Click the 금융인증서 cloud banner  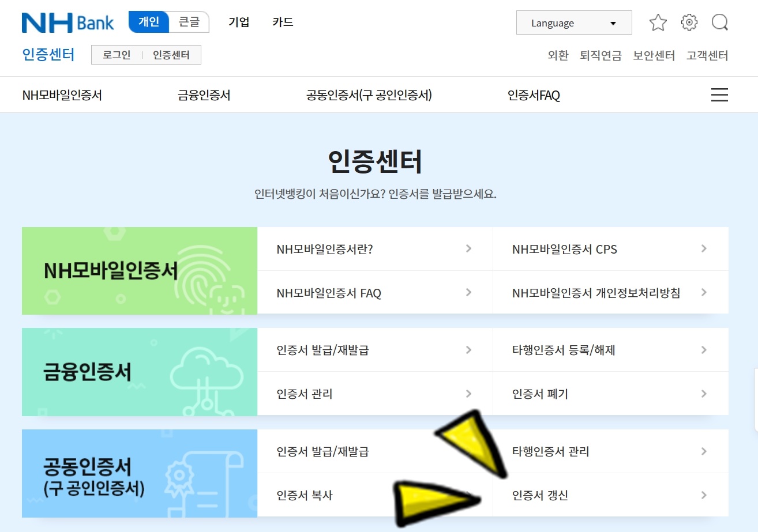[x=140, y=372]
